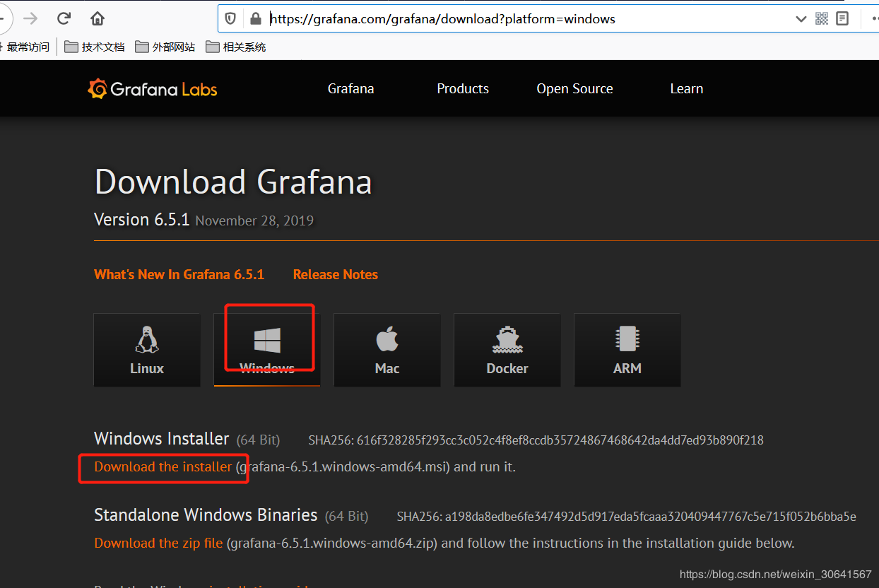Click the Grafana Labs logo
This screenshot has width=879, height=588.
click(153, 89)
